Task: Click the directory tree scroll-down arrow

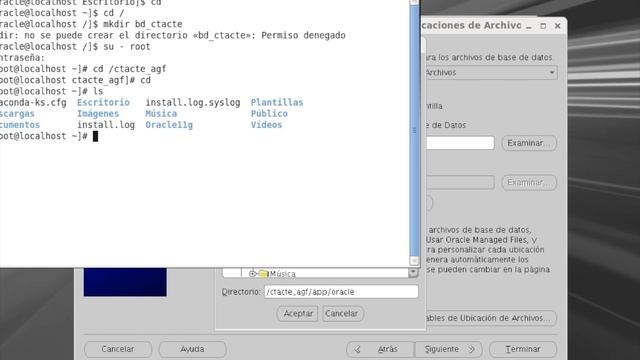Action: point(413,272)
